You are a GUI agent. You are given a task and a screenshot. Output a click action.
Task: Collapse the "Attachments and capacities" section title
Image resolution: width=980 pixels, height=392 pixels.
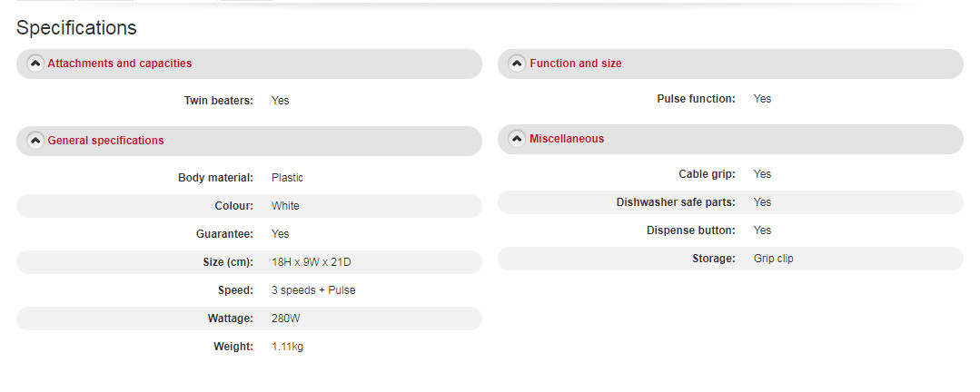[119, 64]
